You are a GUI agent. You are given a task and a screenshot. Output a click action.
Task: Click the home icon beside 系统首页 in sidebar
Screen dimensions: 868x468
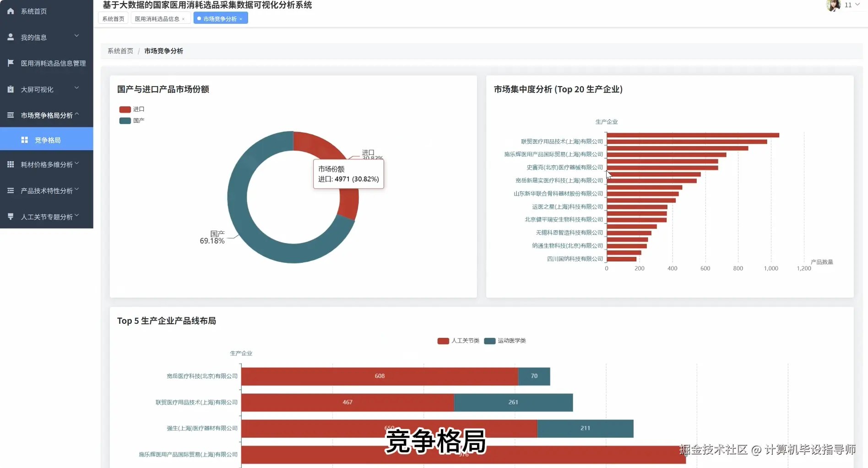pyautogui.click(x=11, y=11)
